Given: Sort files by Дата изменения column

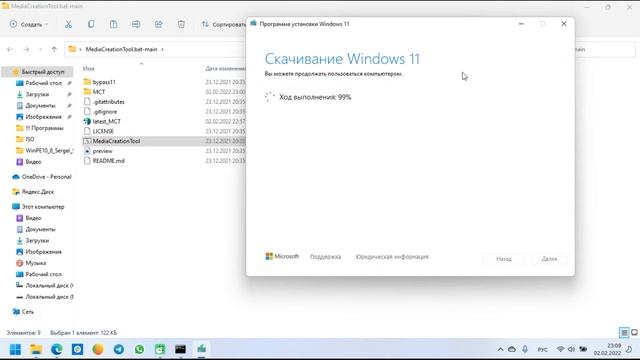Looking at the screenshot, I should 225,69.
